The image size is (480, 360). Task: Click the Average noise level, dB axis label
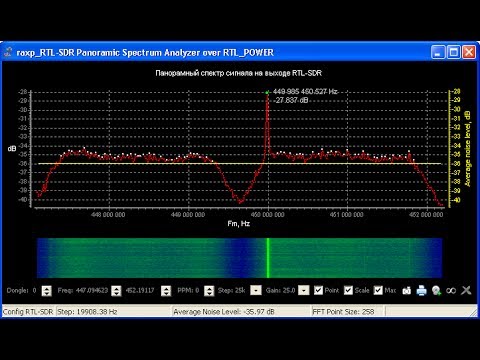click(x=467, y=149)
